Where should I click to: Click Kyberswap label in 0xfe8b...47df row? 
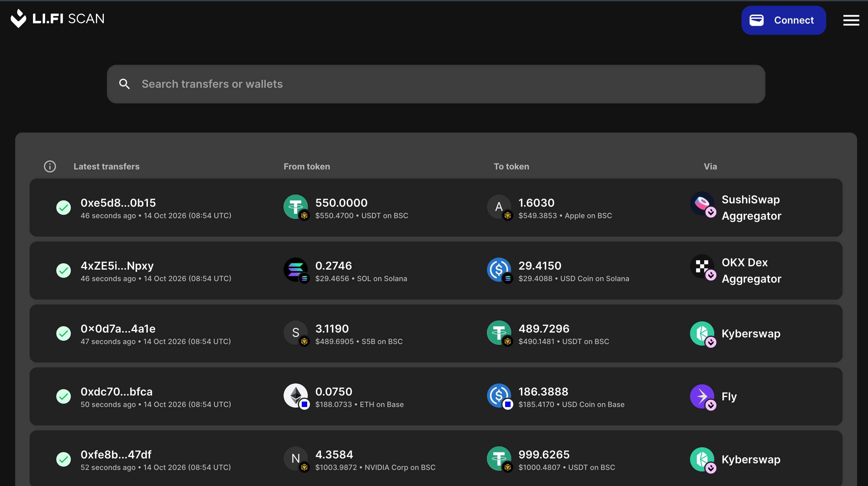[x=751, y=459]
